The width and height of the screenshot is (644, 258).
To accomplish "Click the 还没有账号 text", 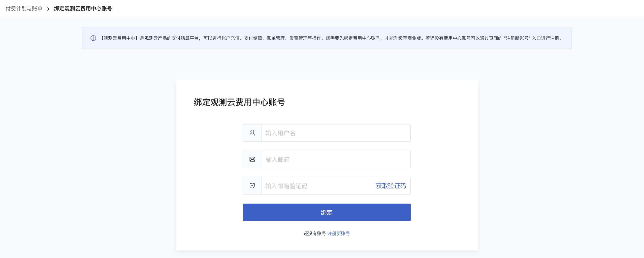I will pyautogui.click(x=315, y=234).
